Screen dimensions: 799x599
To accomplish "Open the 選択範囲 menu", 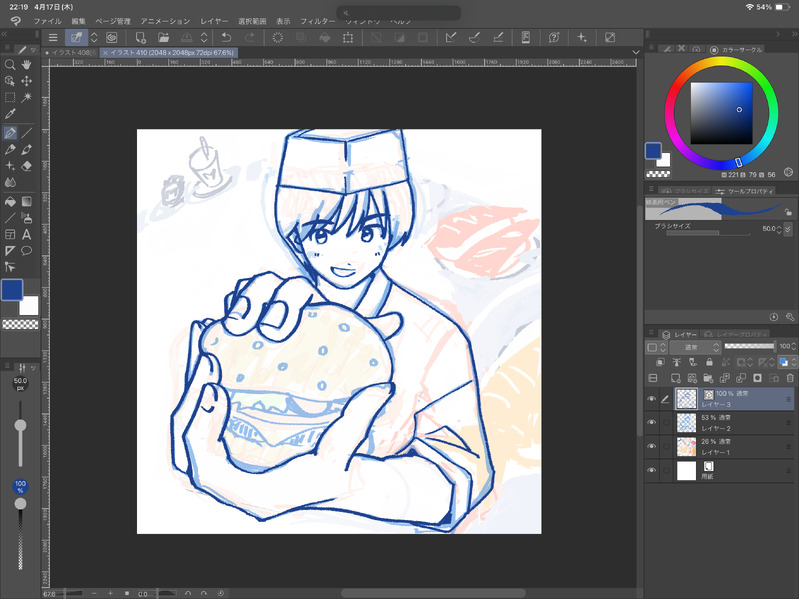I will 252,21.
